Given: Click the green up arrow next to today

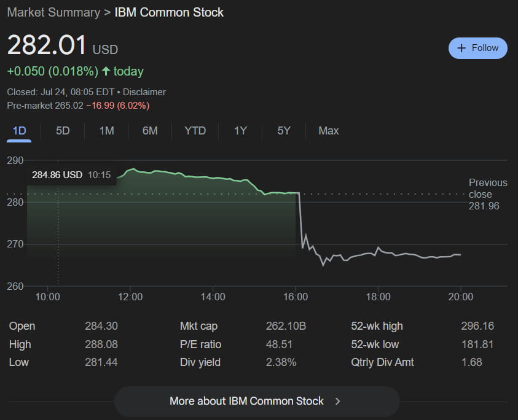Looking at the screenshot, I should 106,71.
